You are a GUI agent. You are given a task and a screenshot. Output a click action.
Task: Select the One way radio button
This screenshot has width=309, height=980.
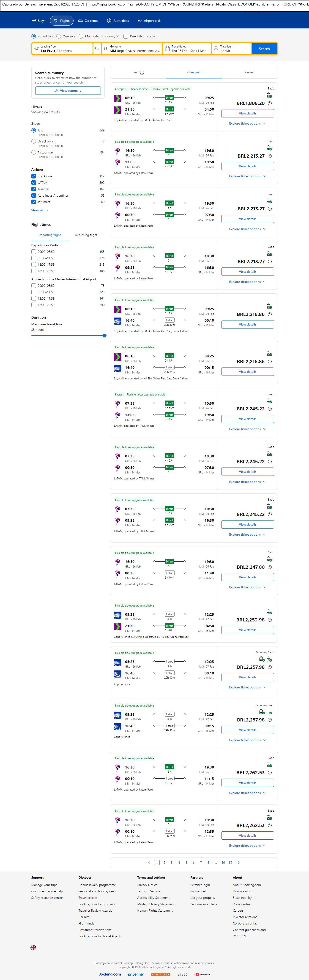pos(59,36)
